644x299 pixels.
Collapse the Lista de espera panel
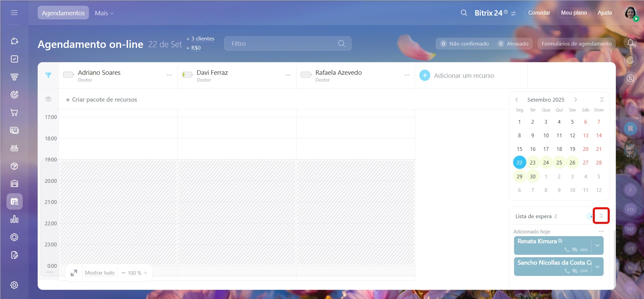(601, 216)
